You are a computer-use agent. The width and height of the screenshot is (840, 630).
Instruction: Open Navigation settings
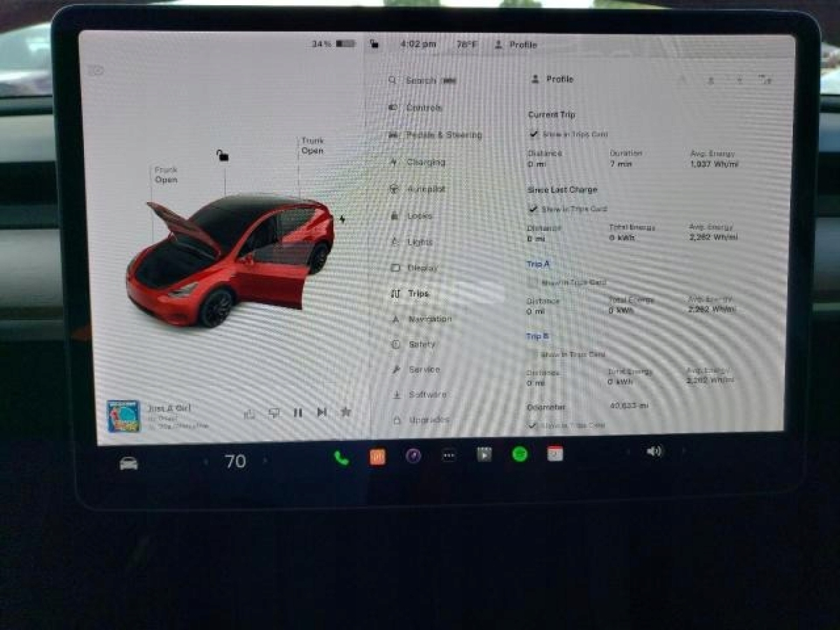click(x=421, y=319)
